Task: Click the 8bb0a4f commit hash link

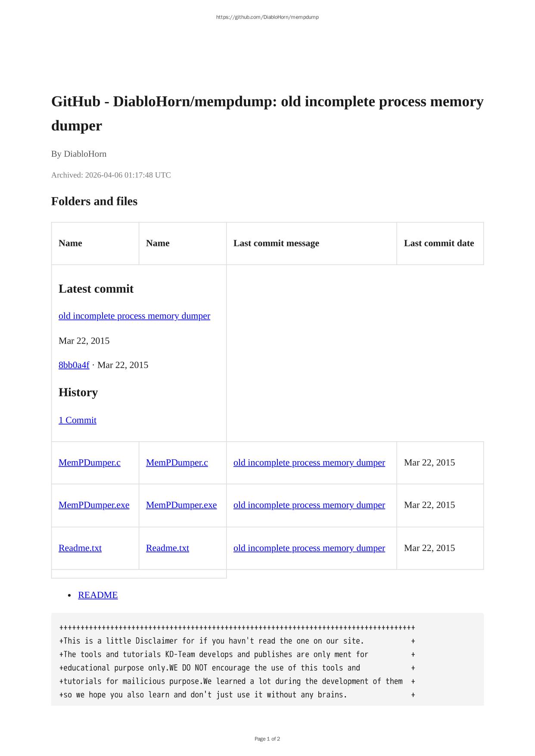Action: tap(74, 365)
